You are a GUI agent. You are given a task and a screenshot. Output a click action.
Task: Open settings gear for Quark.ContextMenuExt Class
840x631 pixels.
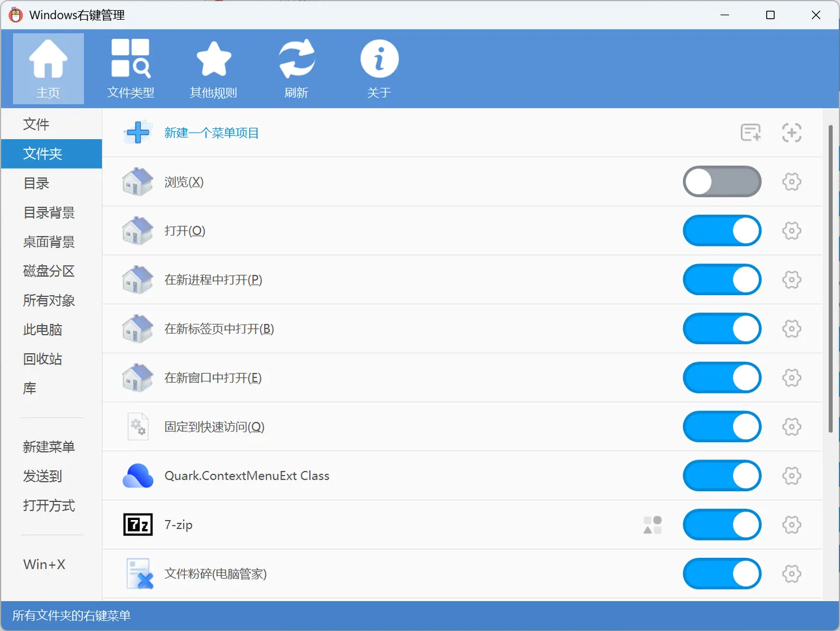point(791,476)
